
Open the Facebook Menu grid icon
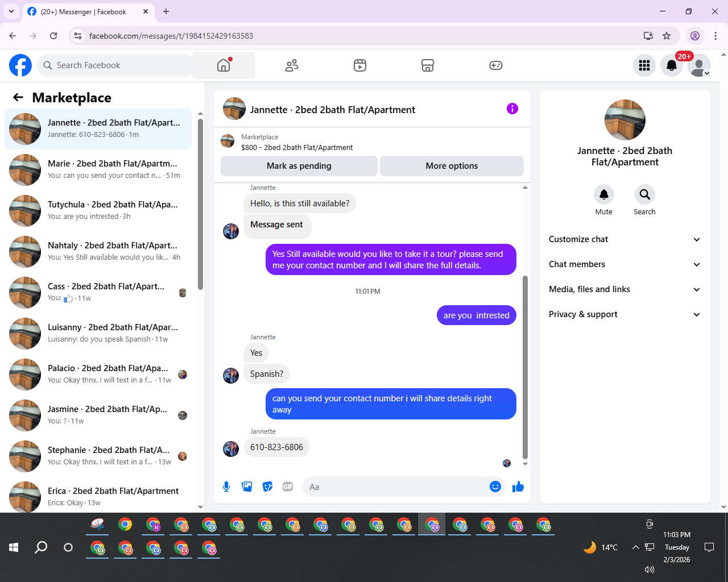coord(644,65)
